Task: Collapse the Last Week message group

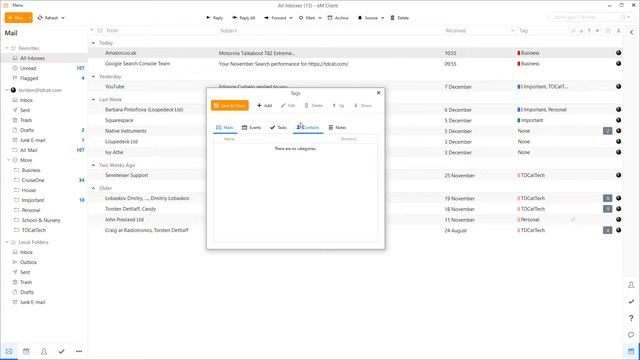Action: pos(93,100)
